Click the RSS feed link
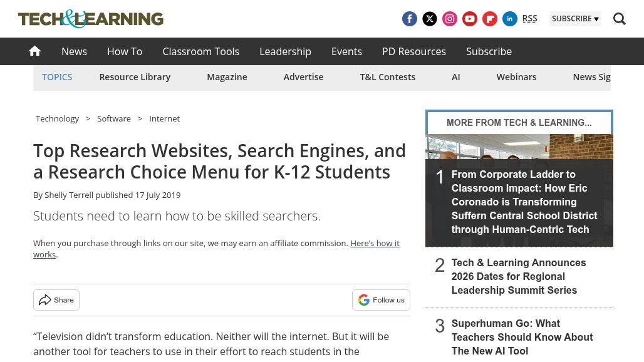The height and width of the screenshot is (362, 644). pyautogui.click(x=529, y=18)
